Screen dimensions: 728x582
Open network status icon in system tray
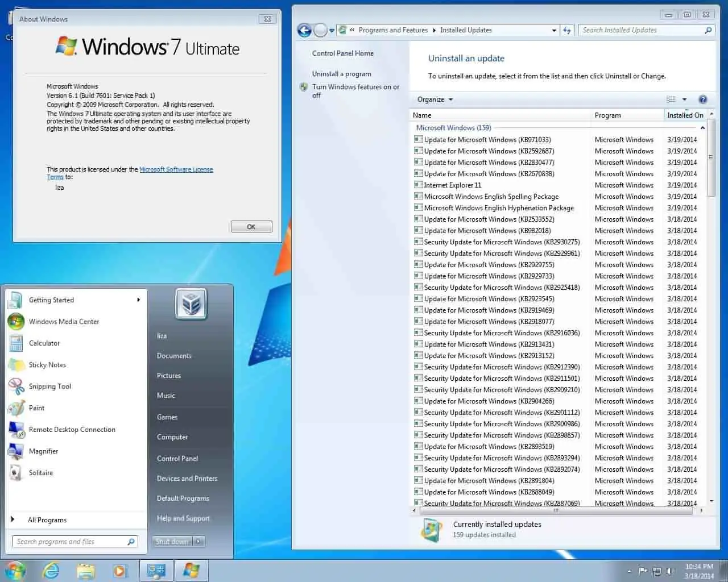(657, 571)
